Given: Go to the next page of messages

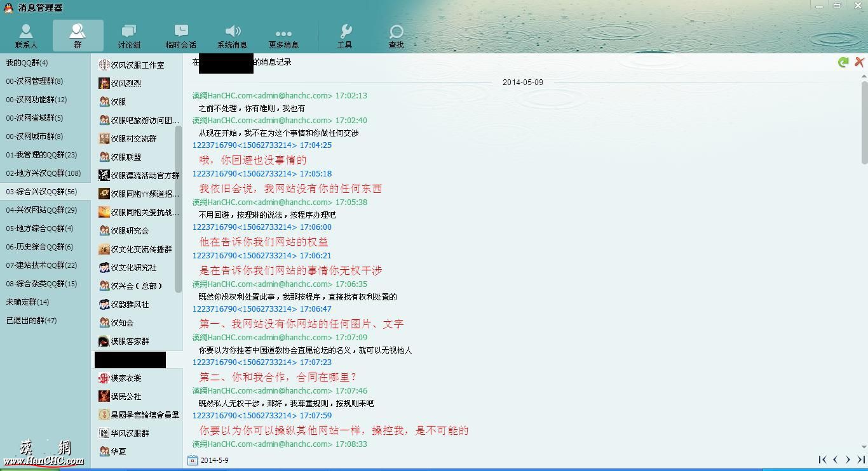Looking at the screenshot, I should pos(848,460).
